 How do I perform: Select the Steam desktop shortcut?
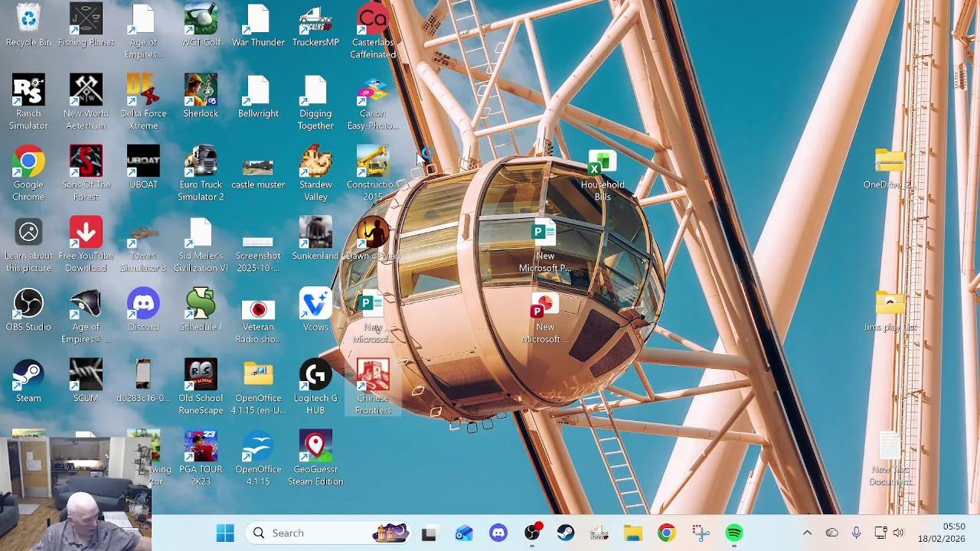[28, 382]
